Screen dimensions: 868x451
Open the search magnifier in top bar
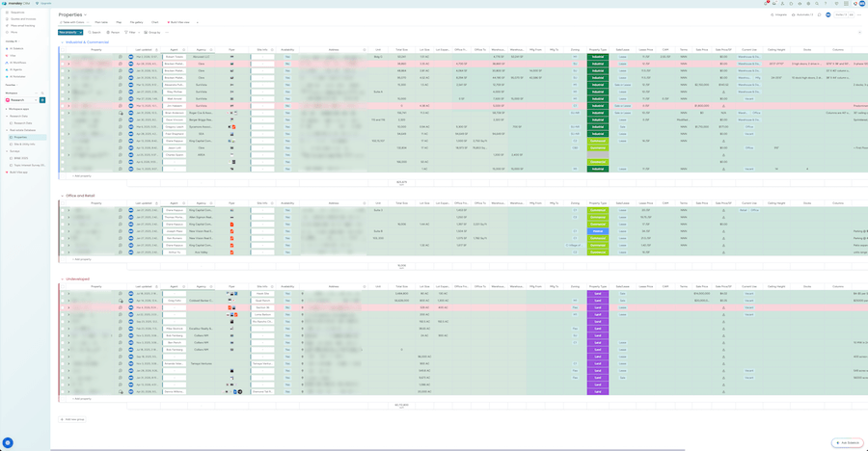817,3
